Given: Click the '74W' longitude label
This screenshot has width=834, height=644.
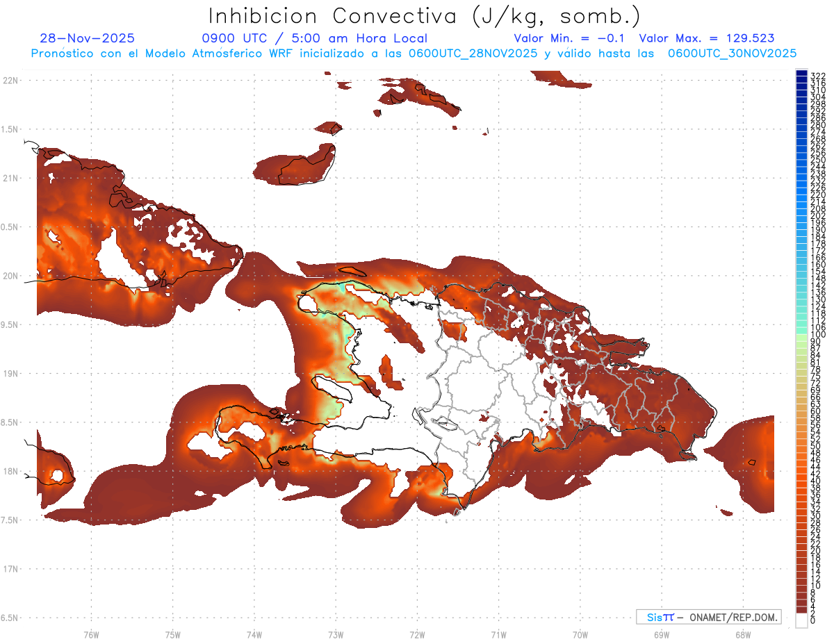Looking at the screenshot, I should coord(254,634).
